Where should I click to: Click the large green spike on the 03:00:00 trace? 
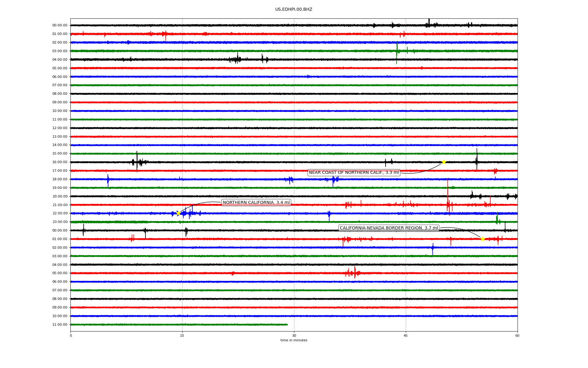[x=397, y=52]
